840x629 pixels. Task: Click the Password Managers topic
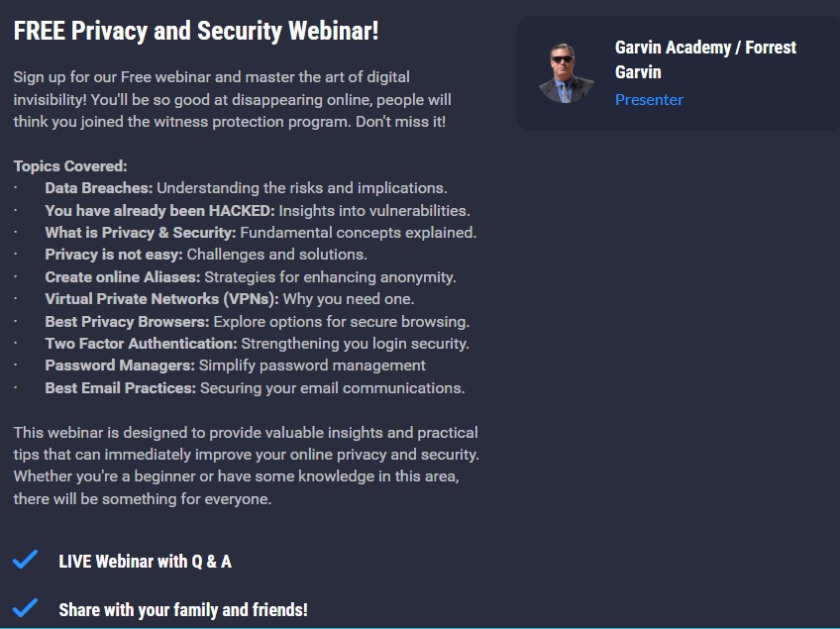tap(235, 366)
